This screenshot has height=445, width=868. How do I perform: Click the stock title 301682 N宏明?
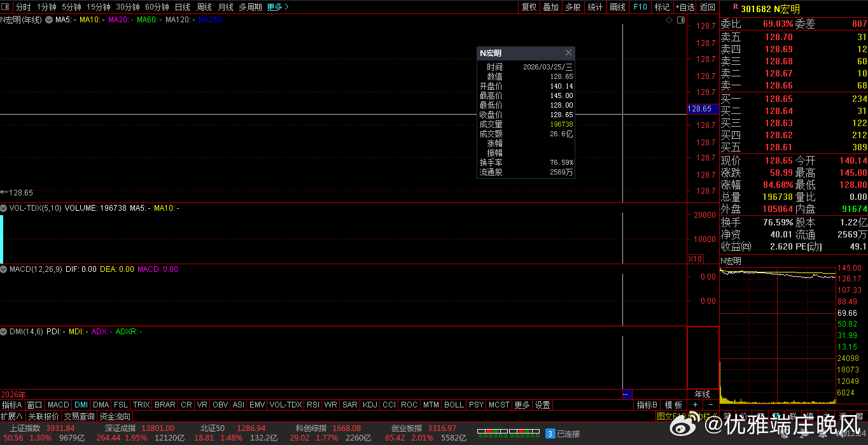770,9
